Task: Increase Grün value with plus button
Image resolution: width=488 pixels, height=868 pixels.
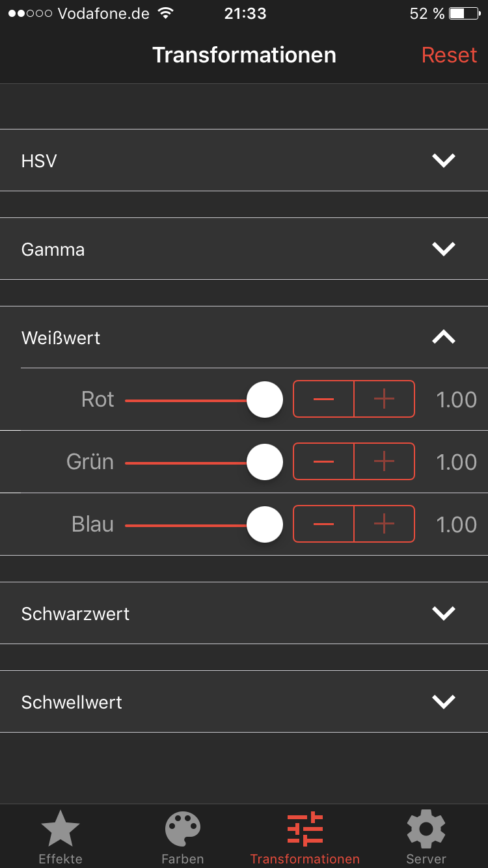Action: [x=385, y=461]
